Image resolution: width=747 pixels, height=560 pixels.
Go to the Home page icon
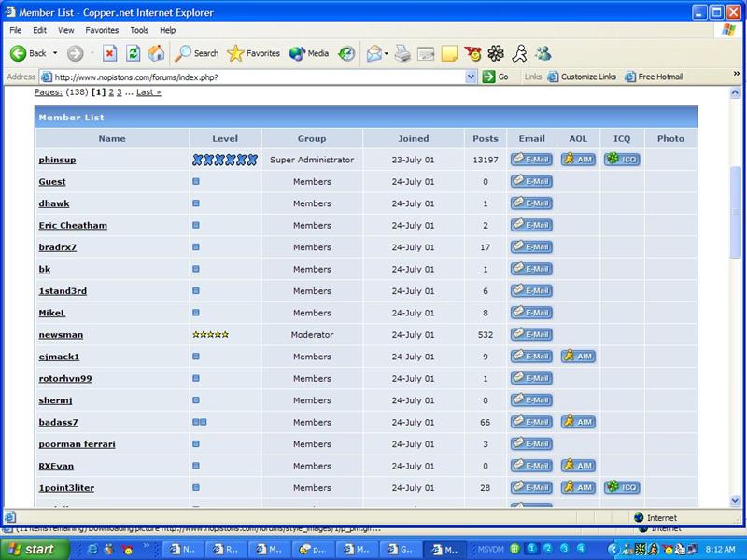(x=156, y=53)
